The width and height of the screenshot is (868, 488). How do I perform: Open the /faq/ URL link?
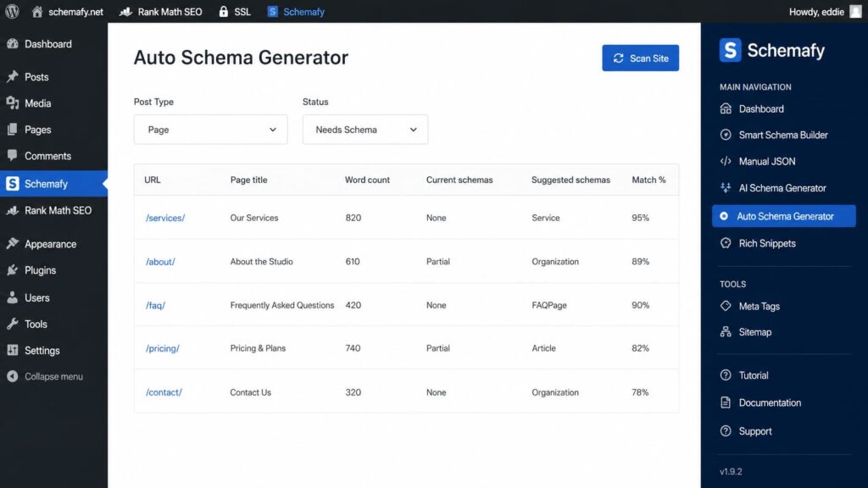coord(155,305)
